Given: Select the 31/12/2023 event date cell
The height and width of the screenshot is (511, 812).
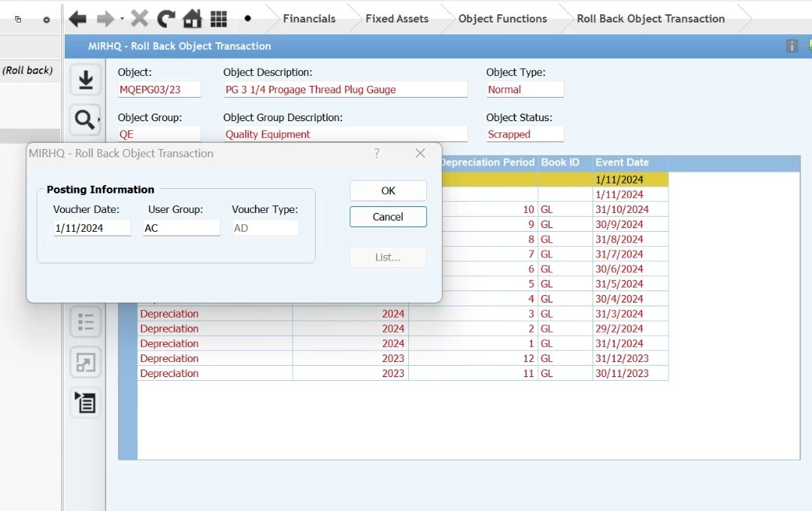Looking at the screenshot, I should [631, 359].
